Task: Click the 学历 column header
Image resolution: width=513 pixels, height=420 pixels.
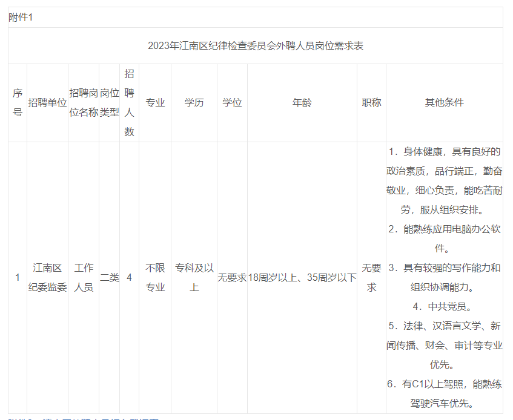Action: coord(194,103)
